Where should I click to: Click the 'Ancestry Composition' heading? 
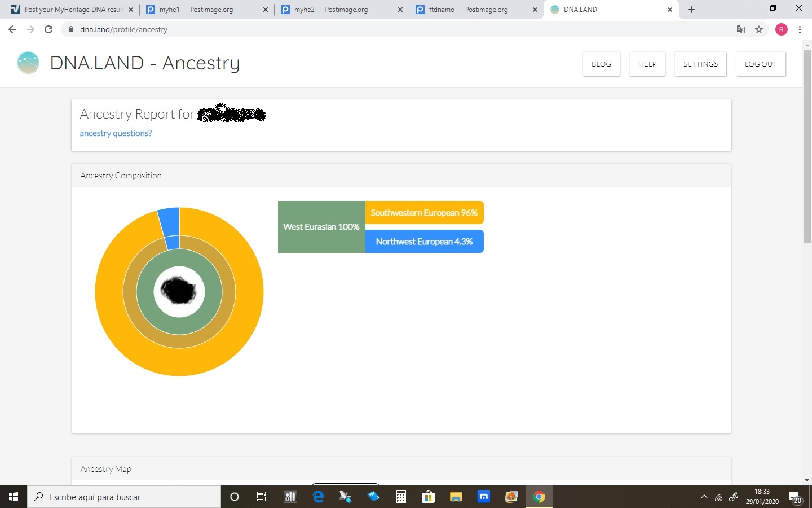click(121, 176)
